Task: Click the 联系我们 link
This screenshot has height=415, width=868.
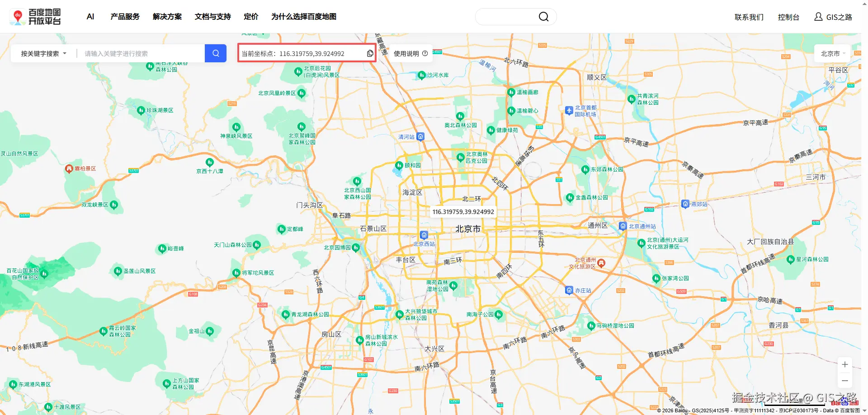Action: pos(749,17)
